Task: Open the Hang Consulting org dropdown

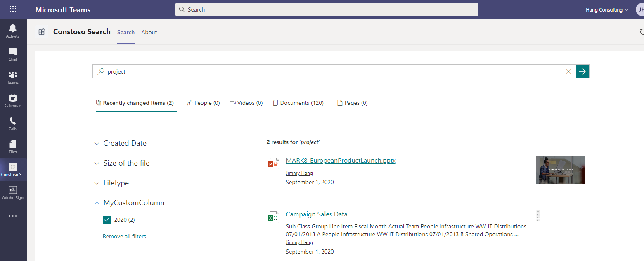Action: 607,10
